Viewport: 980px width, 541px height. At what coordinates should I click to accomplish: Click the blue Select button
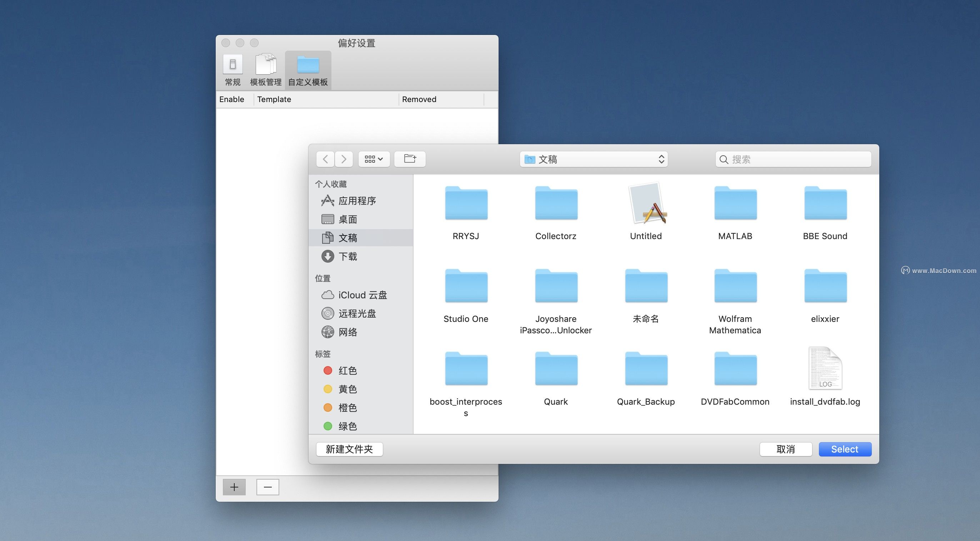[845, 449]
